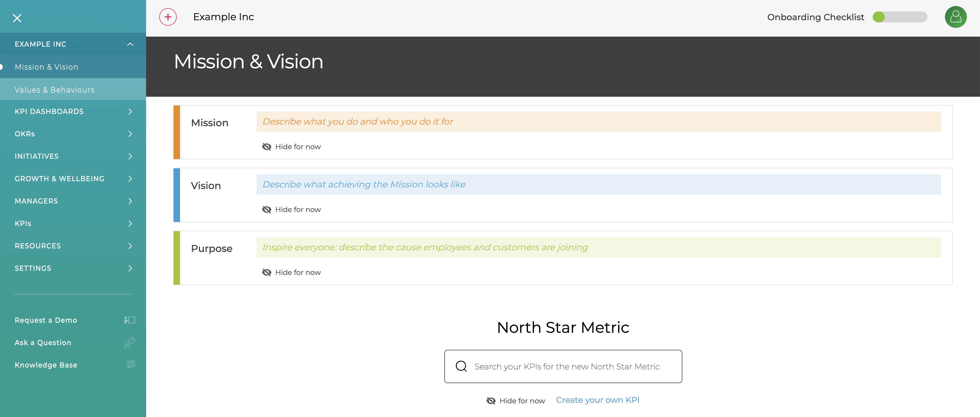Screen dimensions: 980x417
Task: Open the Onboarding Checklist
Action: click(x=815, y=17)
